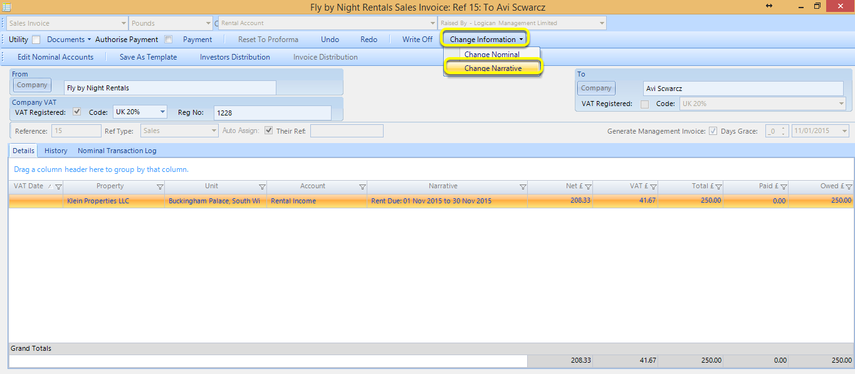Open the VAT Date column filter

click(x=58, y=187)
